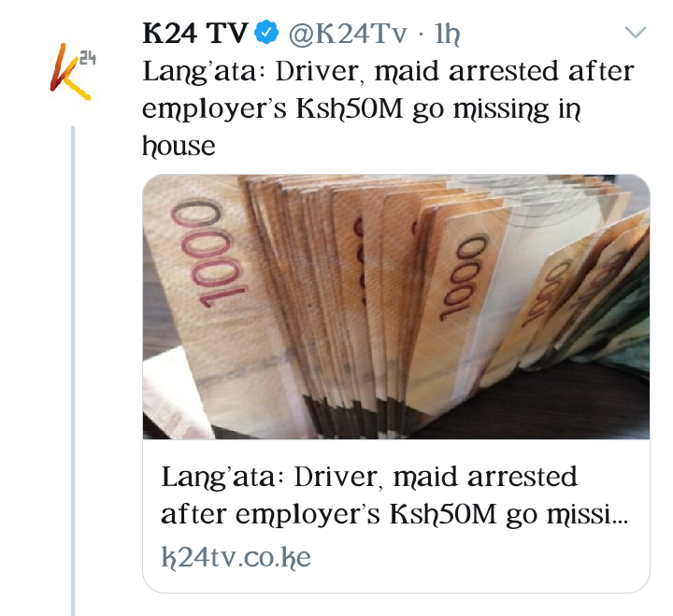Open the K24 TV profile avatar logo
The width and height of the screenshot is (673, 616).
[x=73, y=71]
